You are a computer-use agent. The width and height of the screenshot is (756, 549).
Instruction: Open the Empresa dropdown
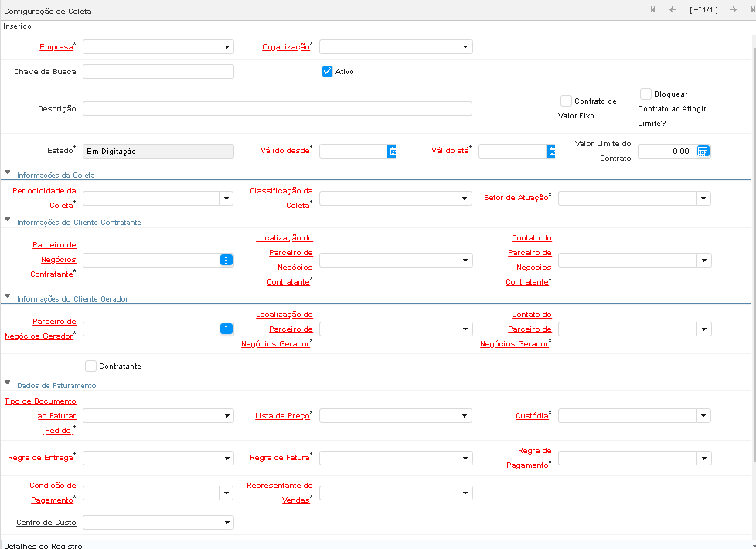pos(226,47)
